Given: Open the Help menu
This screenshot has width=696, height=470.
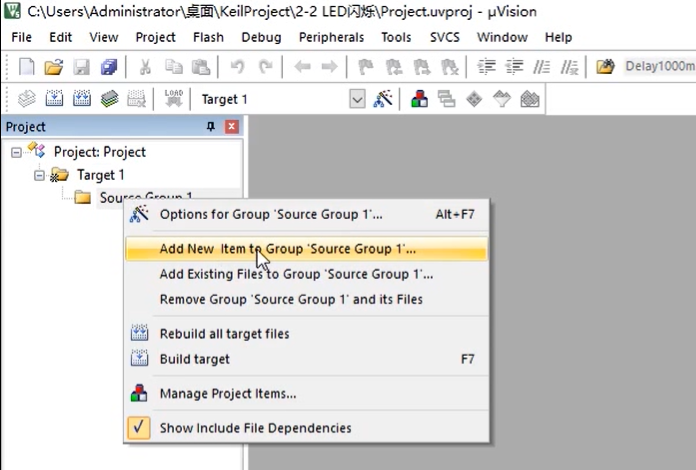Looking at the screenshot, I should [558, 37].
